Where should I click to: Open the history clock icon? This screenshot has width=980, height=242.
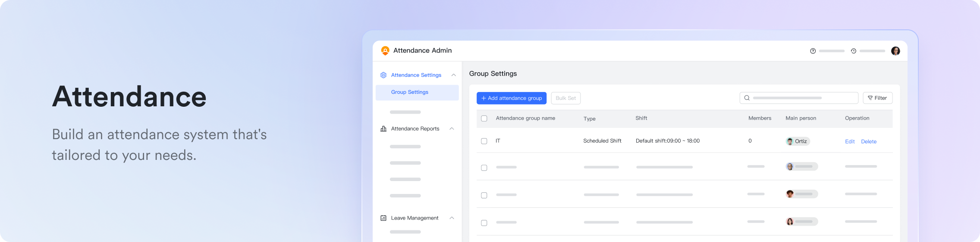(853, 51)
